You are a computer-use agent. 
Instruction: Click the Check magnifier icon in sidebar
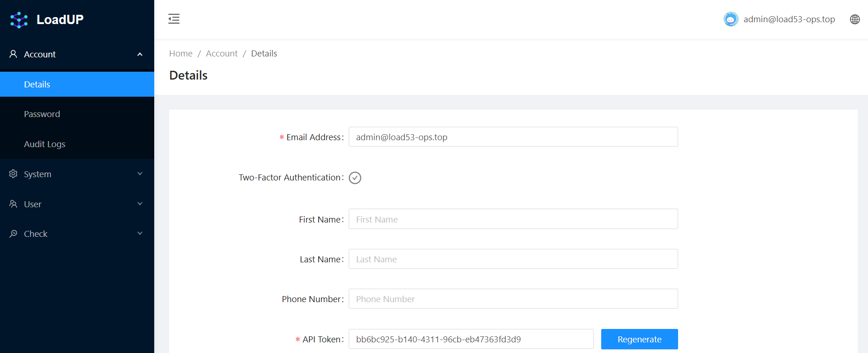pos(13,234)
